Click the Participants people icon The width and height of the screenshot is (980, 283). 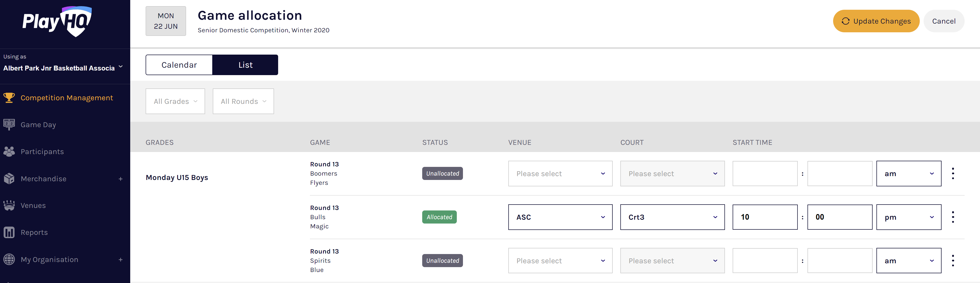(x=9, y=151)
